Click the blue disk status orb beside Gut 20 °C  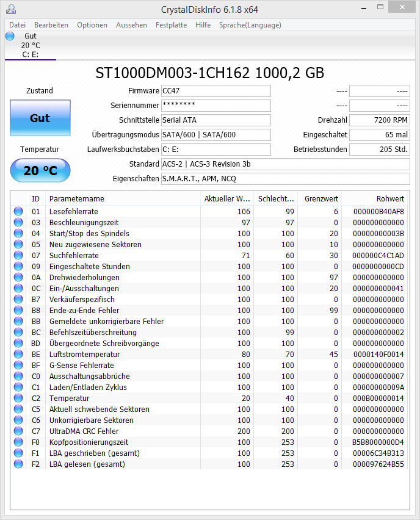coord(10,36)
